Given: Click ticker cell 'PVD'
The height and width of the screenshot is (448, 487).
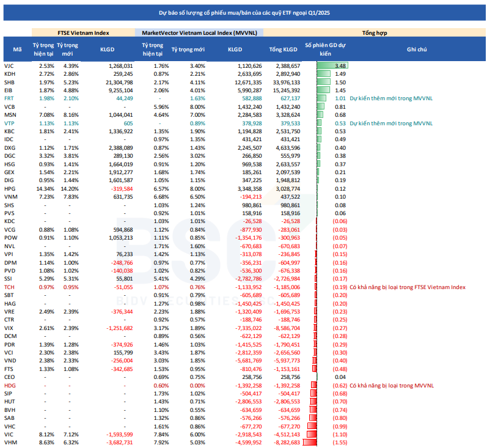Looking at the screenshot, I should [x=10, y=271].
